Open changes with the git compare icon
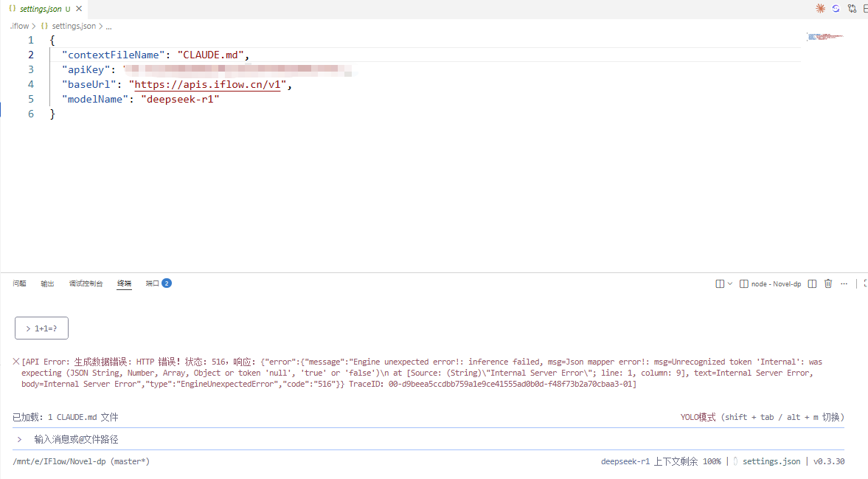868x479 pixels. pos(852,9)
